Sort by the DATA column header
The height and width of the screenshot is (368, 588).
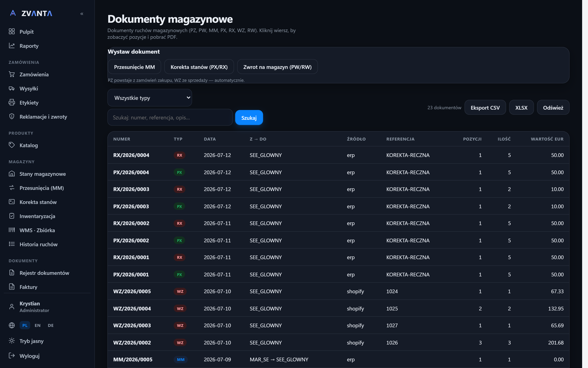click(x=210, y=139)
